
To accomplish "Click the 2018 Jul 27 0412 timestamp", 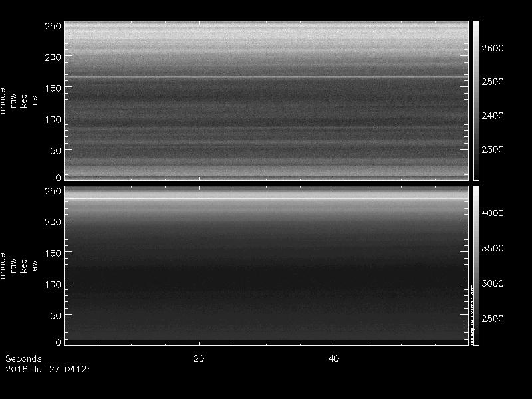I will pyautogui.click(x=47, y=369).
